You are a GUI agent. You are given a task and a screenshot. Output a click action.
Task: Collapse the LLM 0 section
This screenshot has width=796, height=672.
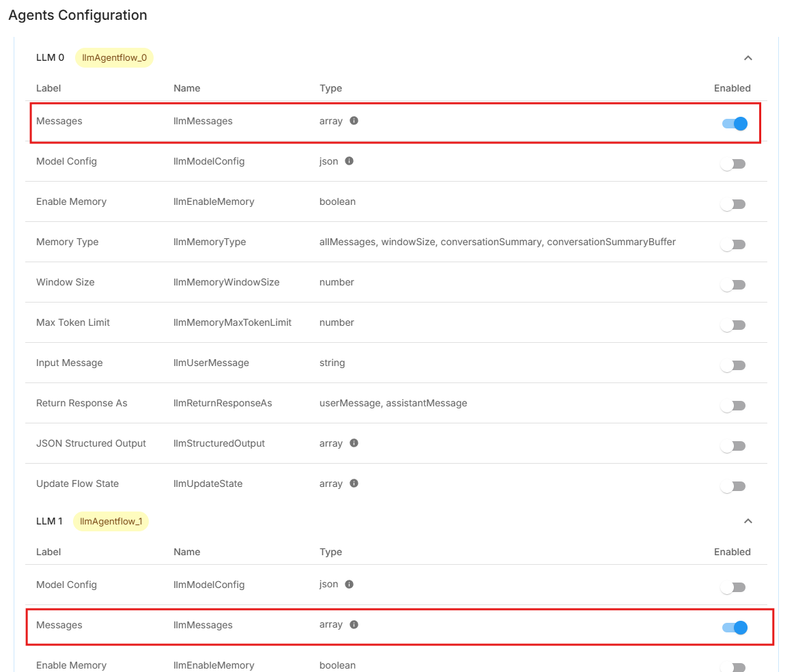748,58
